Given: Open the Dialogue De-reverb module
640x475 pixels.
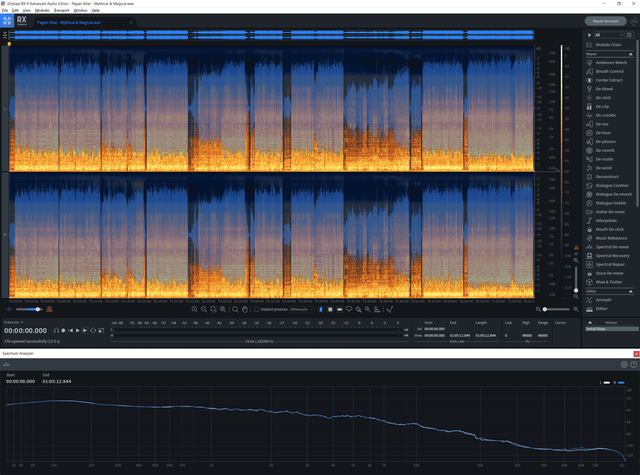Looking at the screenshot, I should click(x=609, y=194).
